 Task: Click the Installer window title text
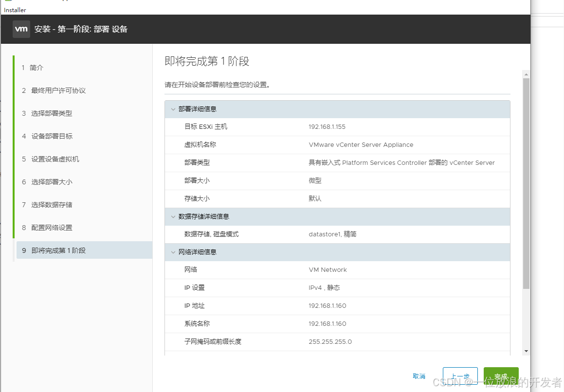pos(15,10)
